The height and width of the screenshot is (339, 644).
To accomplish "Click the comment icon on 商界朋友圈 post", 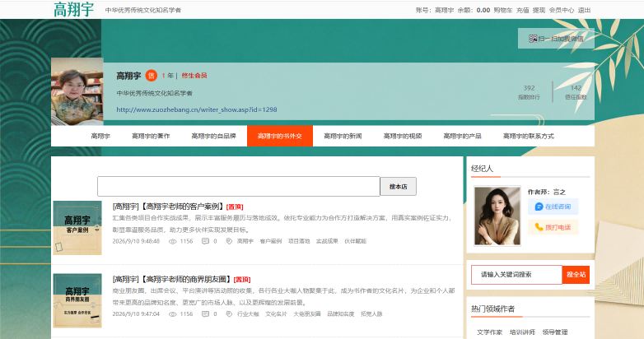I will 205,314.
